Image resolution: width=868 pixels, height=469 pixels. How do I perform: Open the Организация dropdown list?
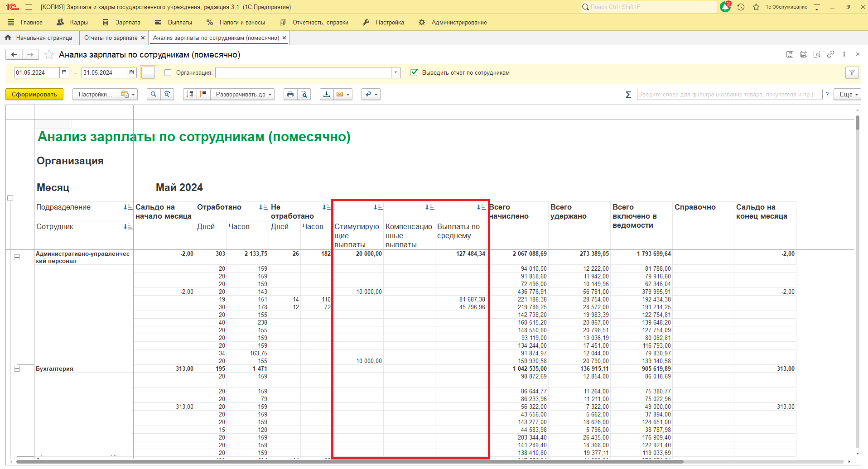coord(396,72)
